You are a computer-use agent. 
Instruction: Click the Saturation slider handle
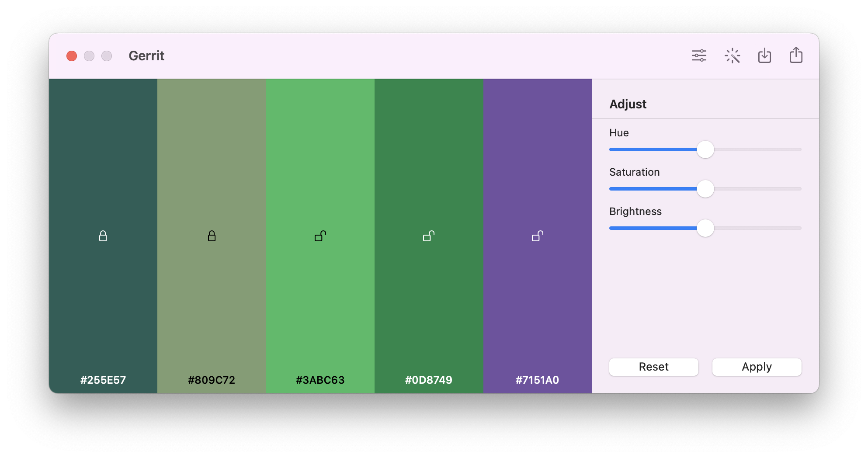pyautogui.click(x=705, y=189)
